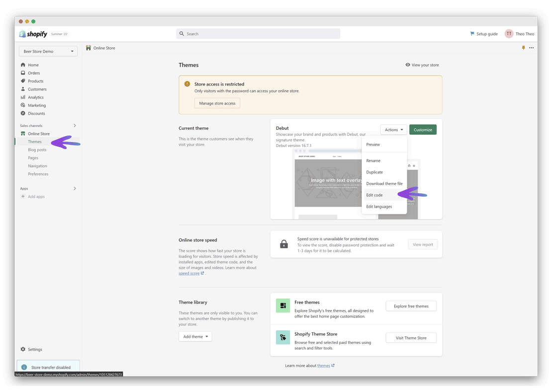
Task: Select the Discounts sidebar icon
Action: [x=23, y=113]
